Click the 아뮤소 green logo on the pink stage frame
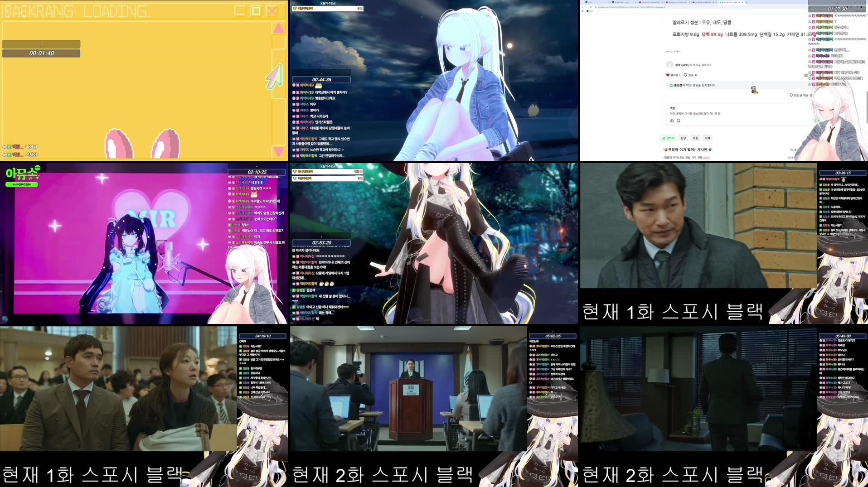Viewport: 868px width, 487px height. 23,173
